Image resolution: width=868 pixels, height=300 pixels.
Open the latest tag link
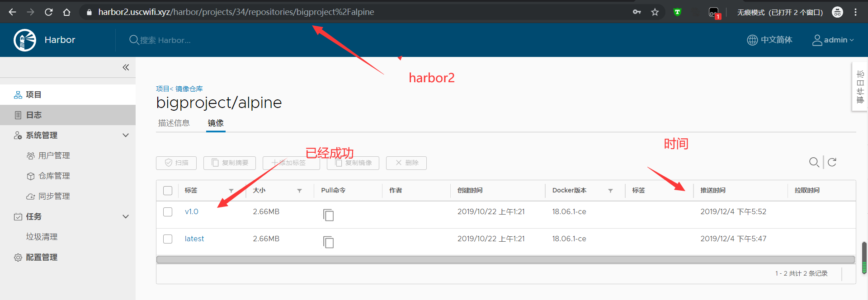pos(194,239)
